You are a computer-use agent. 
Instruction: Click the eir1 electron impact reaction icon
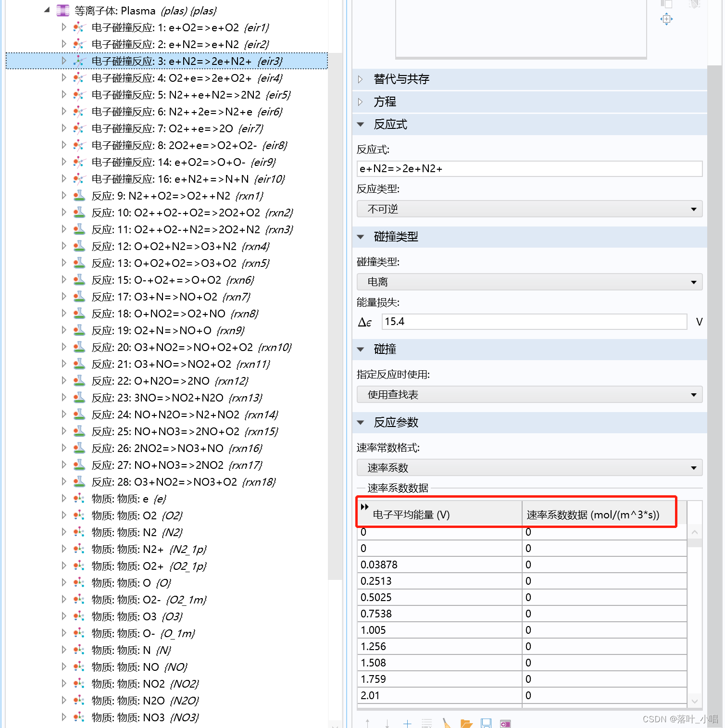click(79, 27)
